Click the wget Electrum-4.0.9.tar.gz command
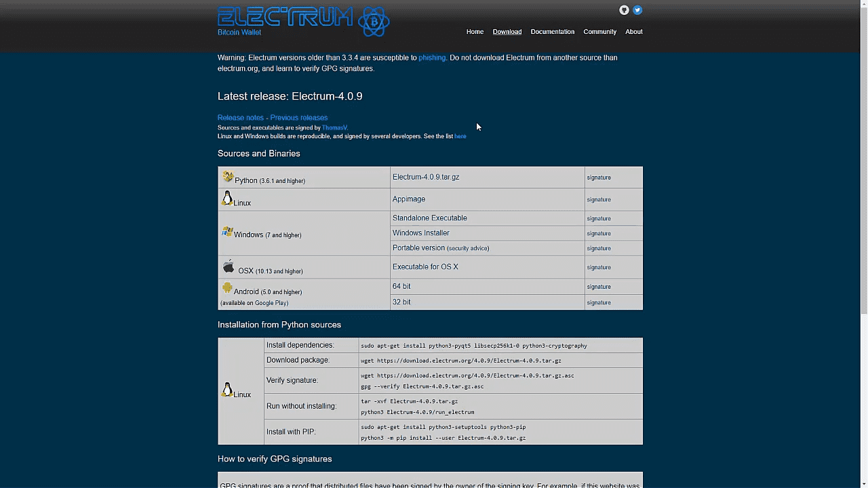 (461, 361)
